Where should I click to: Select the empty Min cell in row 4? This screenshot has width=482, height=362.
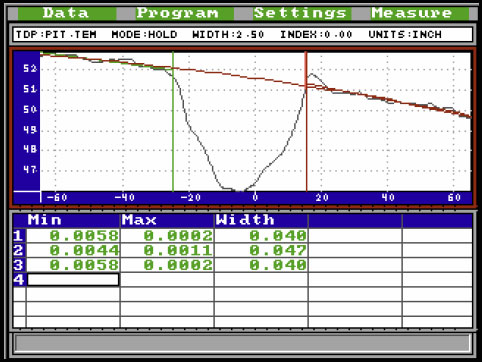pos(73,280)
